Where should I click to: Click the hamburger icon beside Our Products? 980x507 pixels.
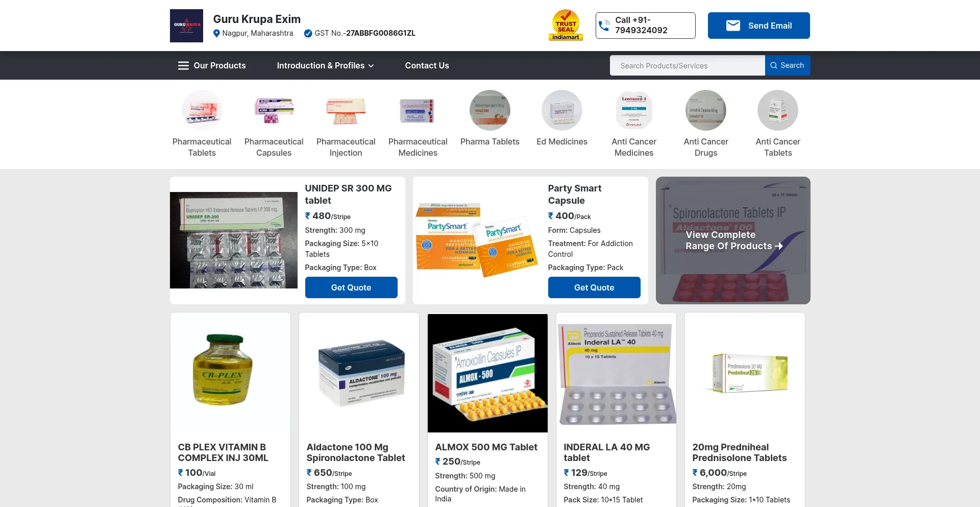(183, 65)
